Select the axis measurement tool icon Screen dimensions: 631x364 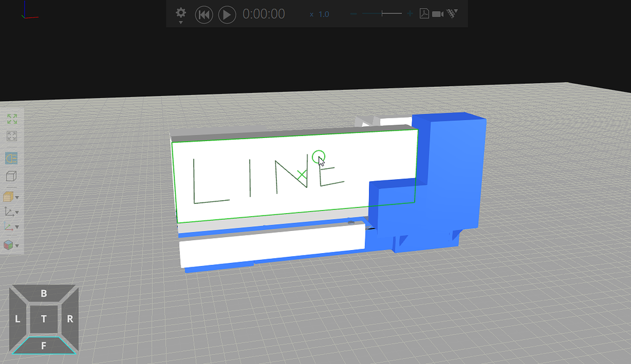(x=10, y=212)
